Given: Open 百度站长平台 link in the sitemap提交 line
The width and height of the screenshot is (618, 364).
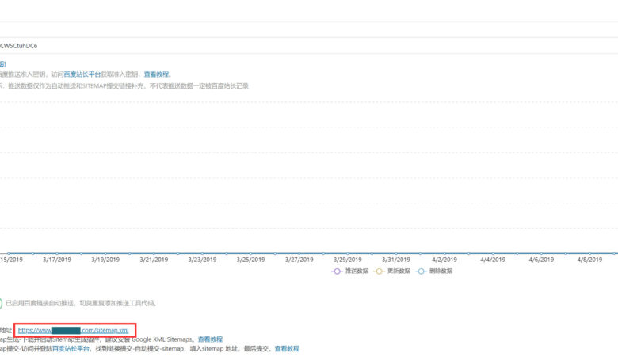Looking at the screenshot, I should pos(71,349).
